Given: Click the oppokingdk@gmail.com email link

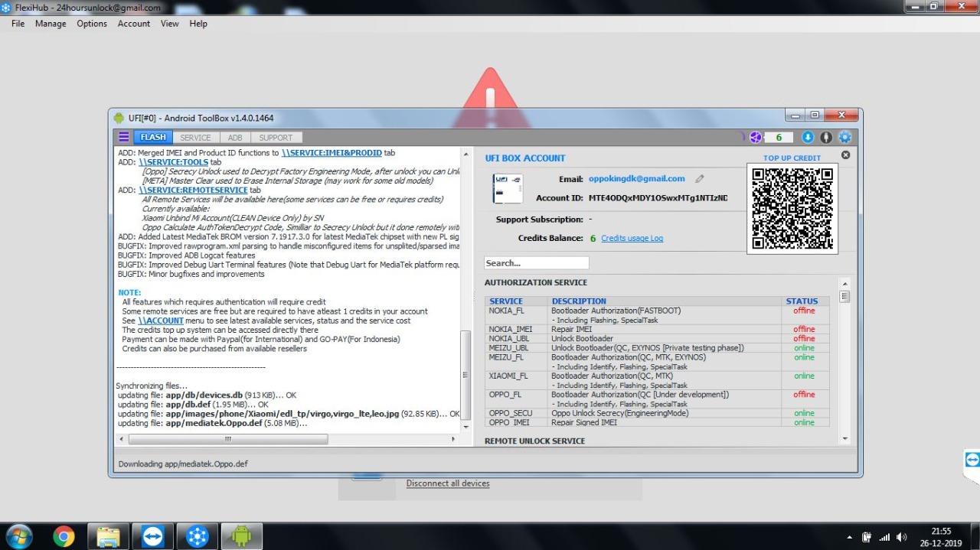Looking at the screenshot, I should click(637, 178).
